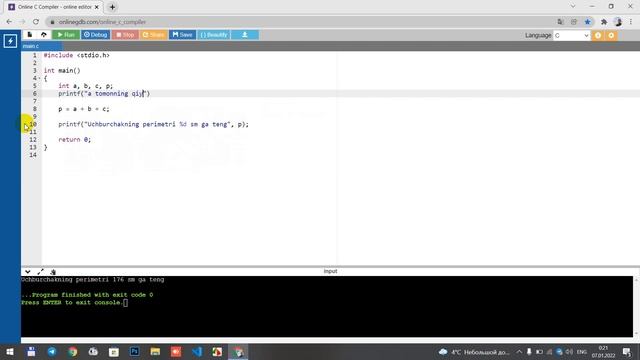Place cursor in the printf "a tomonning" line
Image resolution: width=640 pixels, height=360 pixels.
[x=104, y=93]
